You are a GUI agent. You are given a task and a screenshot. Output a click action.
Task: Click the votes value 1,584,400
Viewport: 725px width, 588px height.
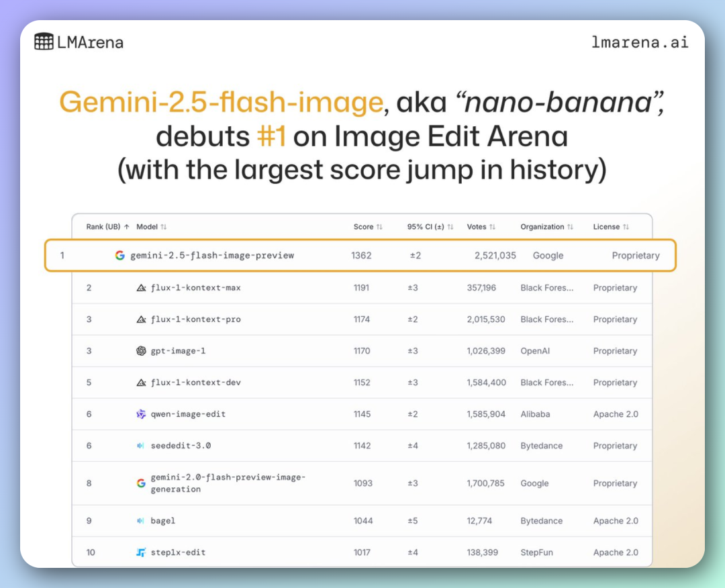(x=487, y=383)
